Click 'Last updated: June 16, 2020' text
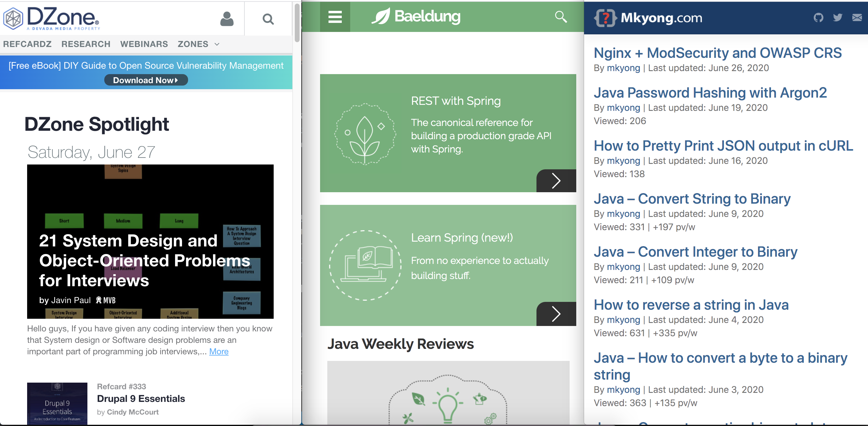This screenshot has height=426, width=868. [x=708, y=161]
